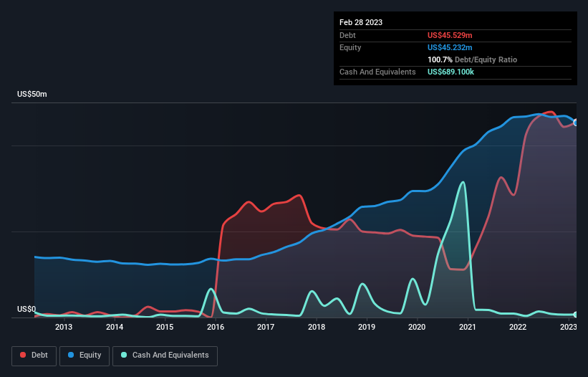Screen dimensions: 588x377
Task: Click the Feb 28 2023 tooltip date
Action: 361,22
